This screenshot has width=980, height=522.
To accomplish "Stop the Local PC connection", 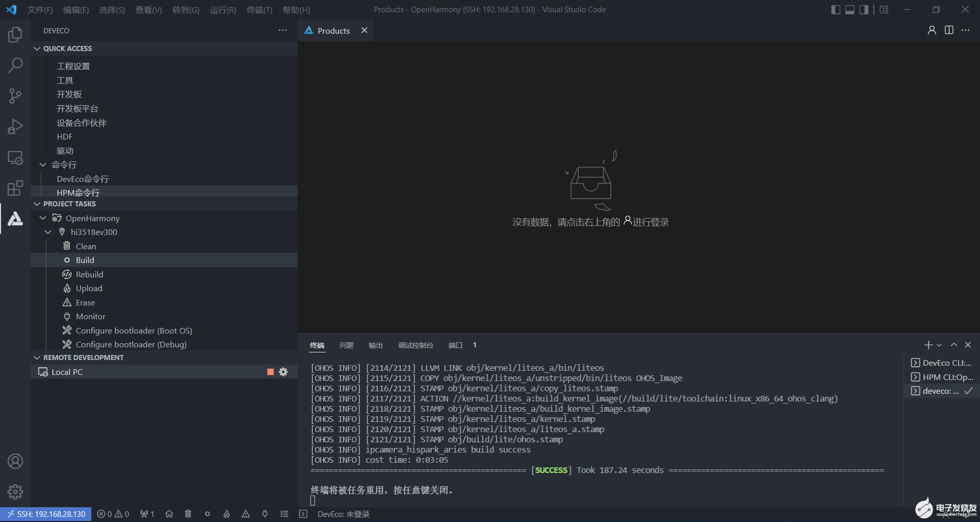I will (x=271, y=372).
